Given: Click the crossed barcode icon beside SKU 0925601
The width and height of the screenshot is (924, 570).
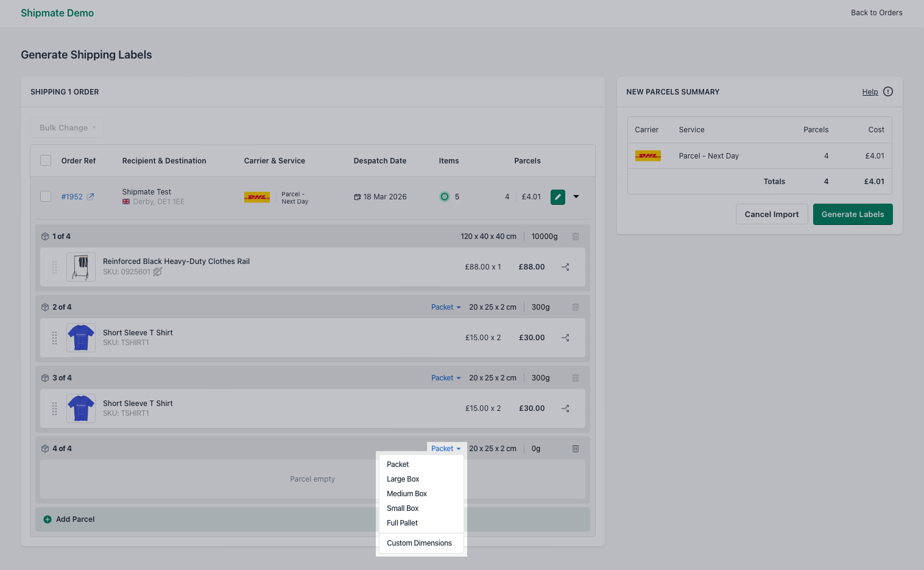Looking at the screenshot, I should click(157, 272).
